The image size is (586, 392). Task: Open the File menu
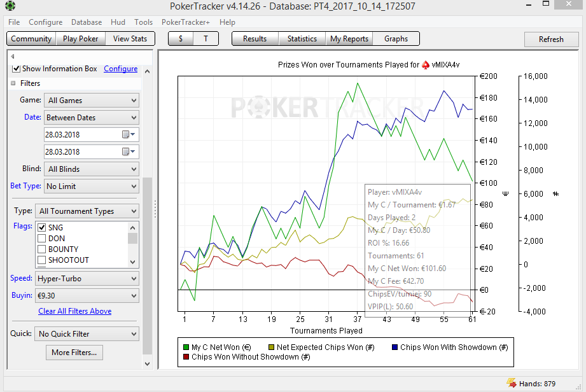coord(14,22)
